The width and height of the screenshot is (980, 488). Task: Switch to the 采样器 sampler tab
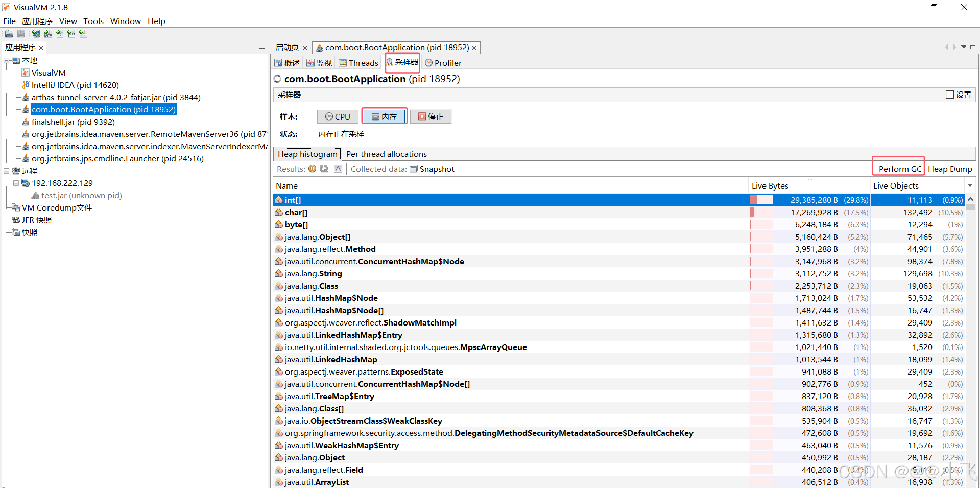point(402,62)
